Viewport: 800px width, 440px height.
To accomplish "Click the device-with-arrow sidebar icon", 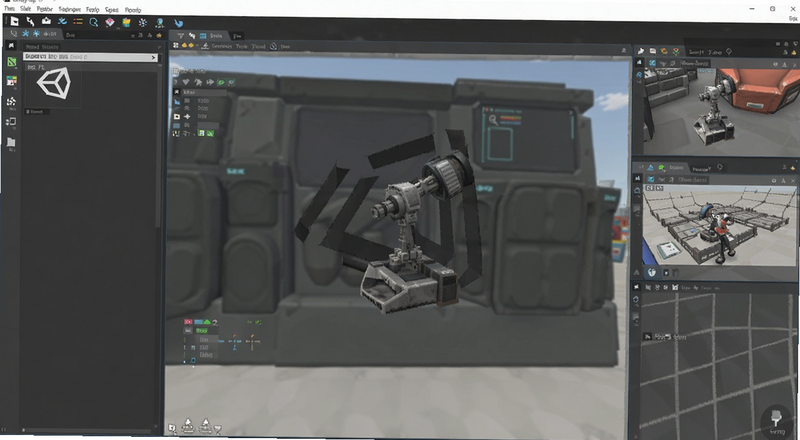I will click(11, 121).
